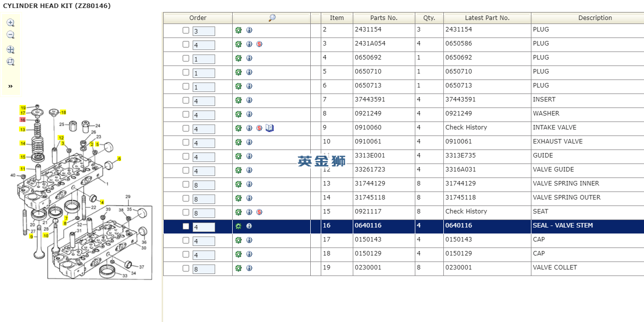Tick the checkbox for VALVE COLLET row

coord(186,268)
